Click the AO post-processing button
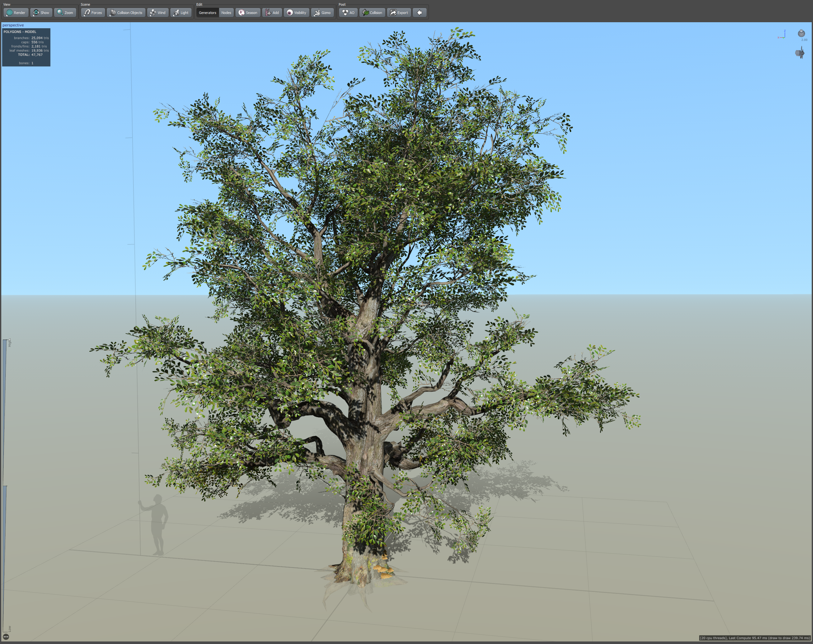This screenshot has height=644, width=813. [x=348, y=12]
